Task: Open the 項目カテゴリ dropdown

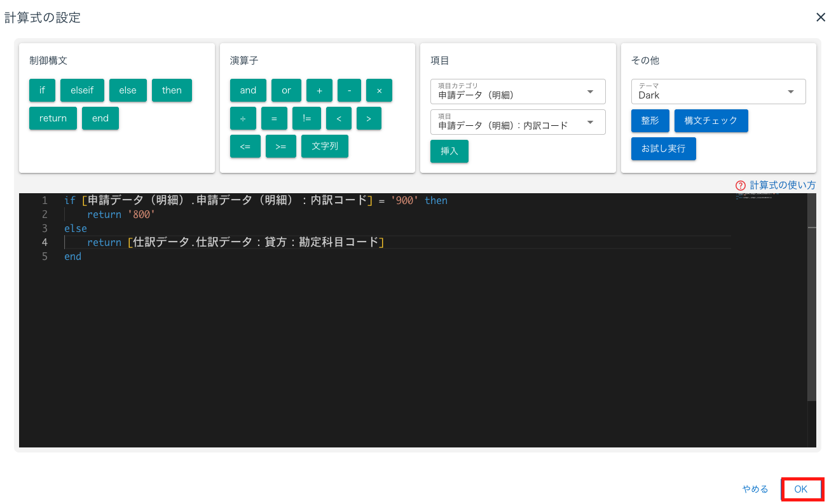Action: pyautogui.click(x=518, y=92)
